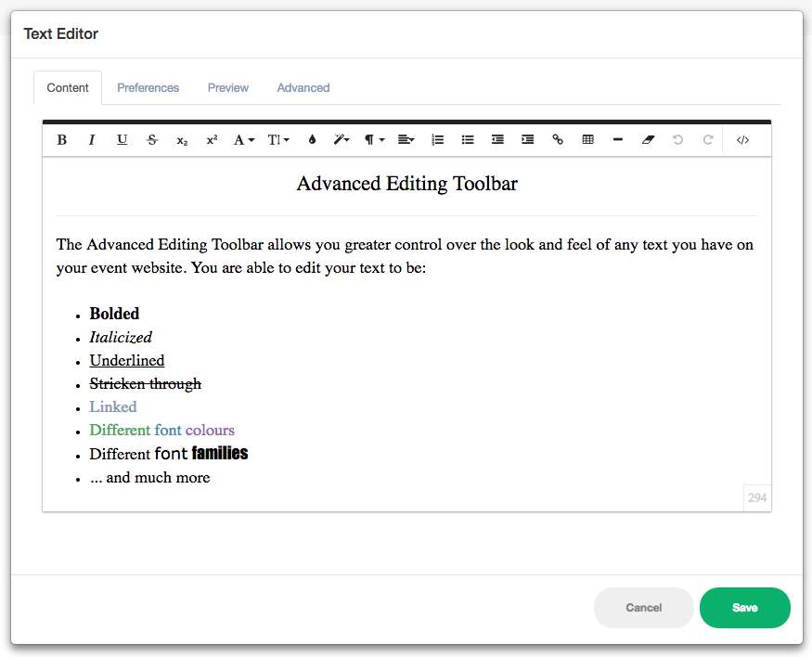This screenshot has height=657, width=812.
Task: Increase indent using toolbar icon
Action: (527, 139)
